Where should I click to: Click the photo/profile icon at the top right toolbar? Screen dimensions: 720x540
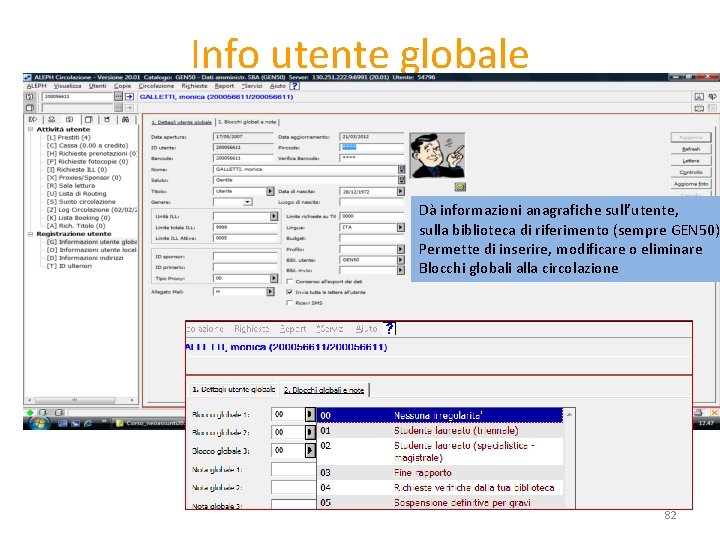click(698, 96)
